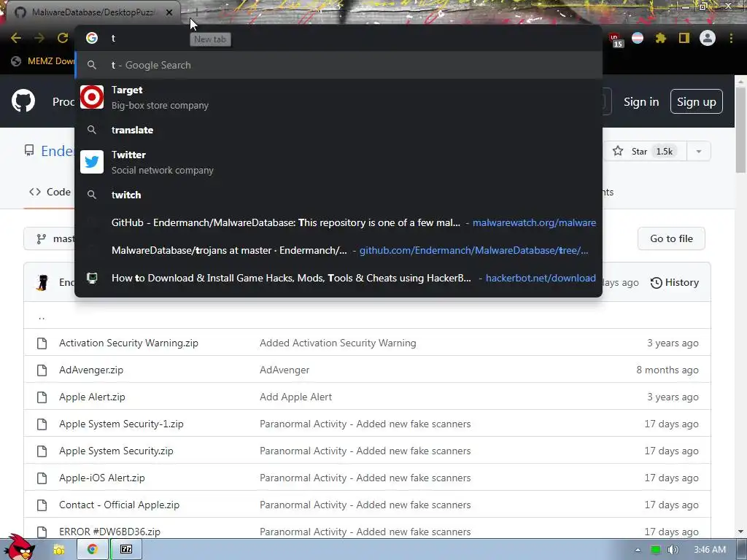Open the file explorer taskbar icon
This screenshot has height=560, width=747.
[58, 550]
